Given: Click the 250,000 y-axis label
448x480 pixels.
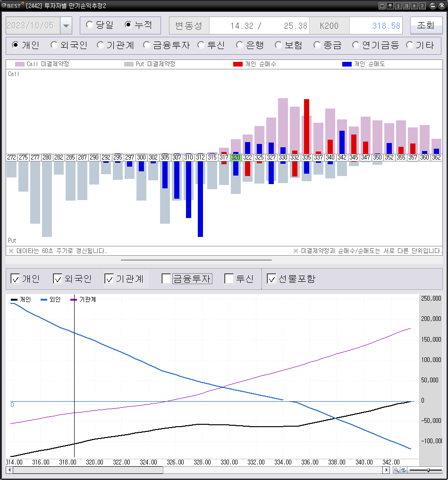Looking at the screenshot, I should tap(431, 298).
